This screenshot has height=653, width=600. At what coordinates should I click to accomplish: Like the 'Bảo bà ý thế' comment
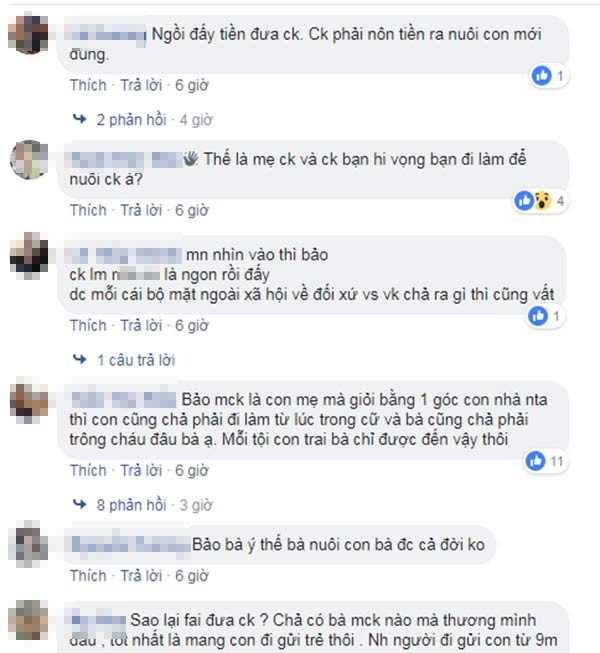pos(88,576)
